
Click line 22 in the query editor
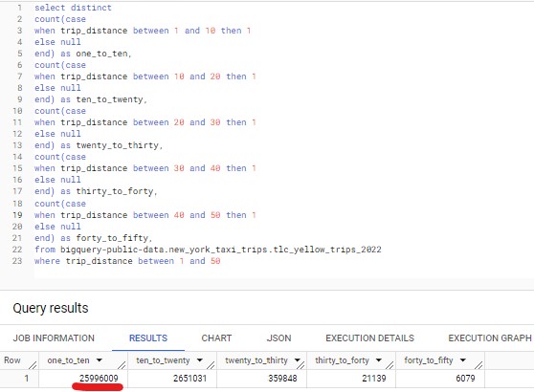pyautogui.click(x=208, y=250)
